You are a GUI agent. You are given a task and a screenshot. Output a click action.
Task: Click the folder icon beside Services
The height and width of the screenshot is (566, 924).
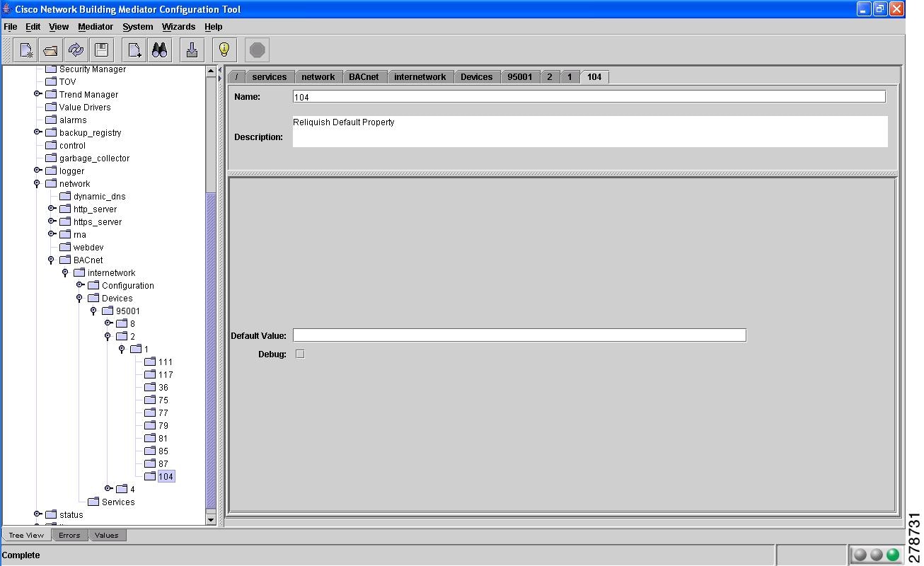[x=93, y=502]
